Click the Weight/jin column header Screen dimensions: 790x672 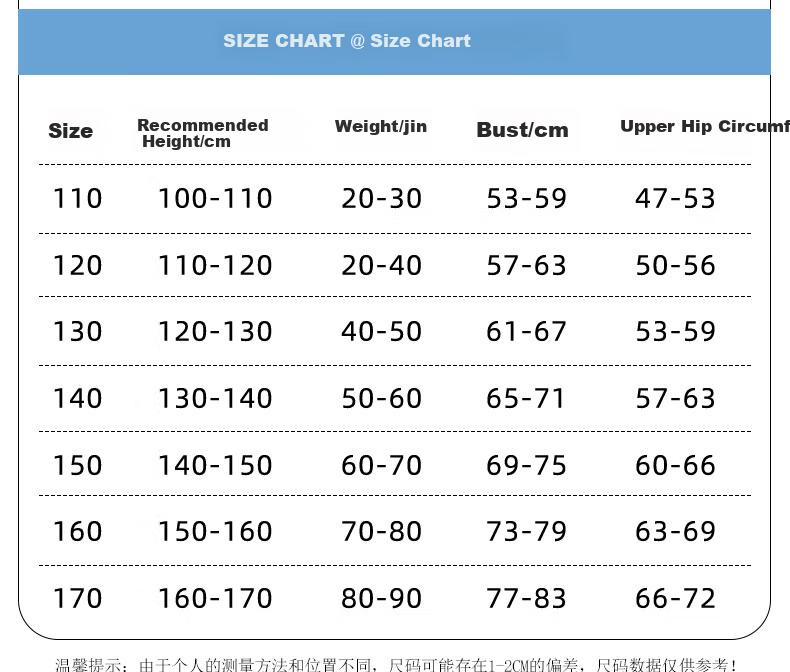[381, 126]
